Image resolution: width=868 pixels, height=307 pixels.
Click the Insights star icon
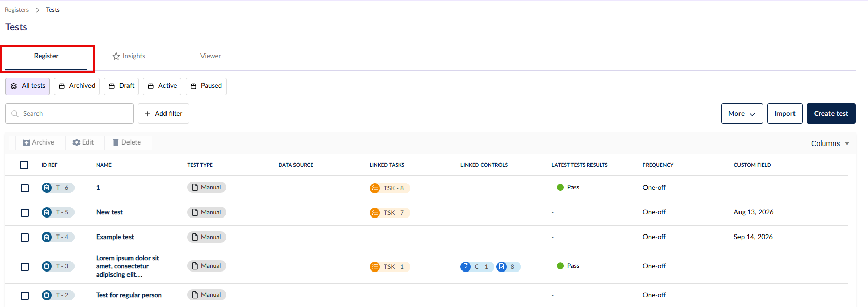point(116,56)
